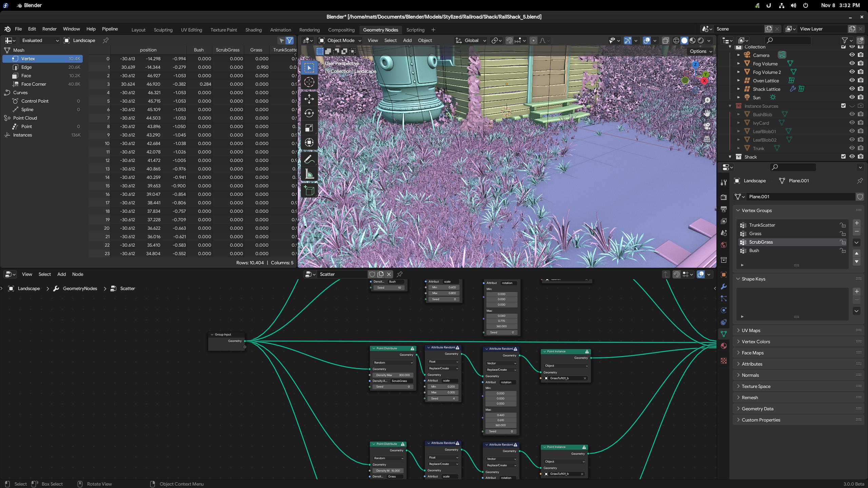Switch to the Shading workspace tab

253,30
